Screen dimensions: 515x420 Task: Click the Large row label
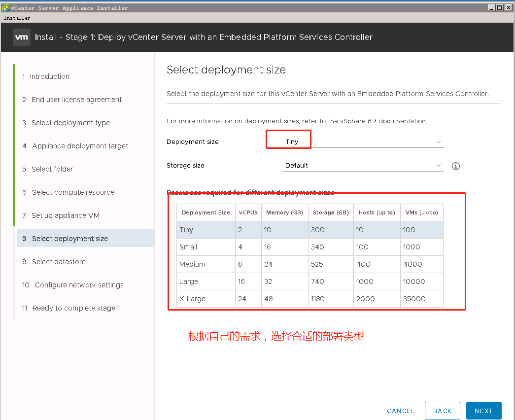pyautogui.click(x=189, y=281)
